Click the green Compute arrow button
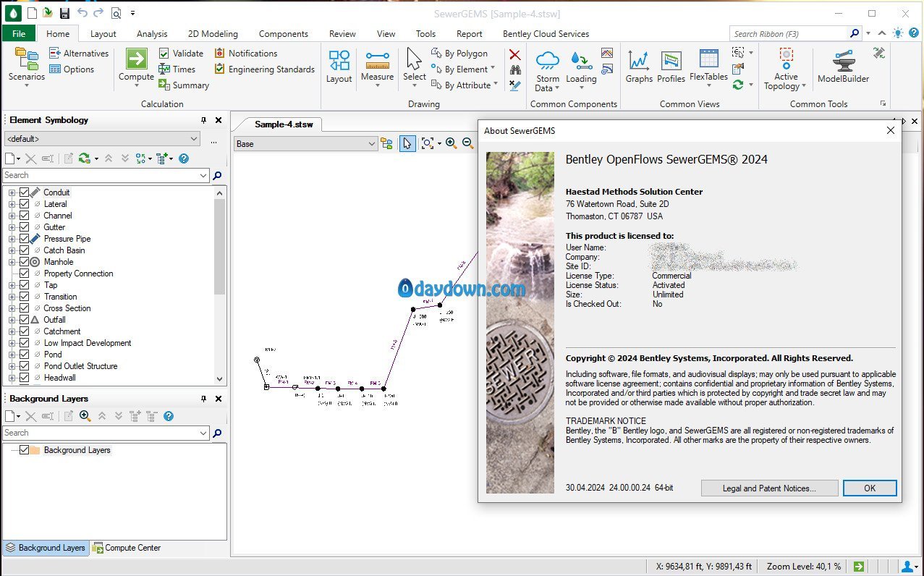This screenshot has width=924, height=576. coord(136,59)
